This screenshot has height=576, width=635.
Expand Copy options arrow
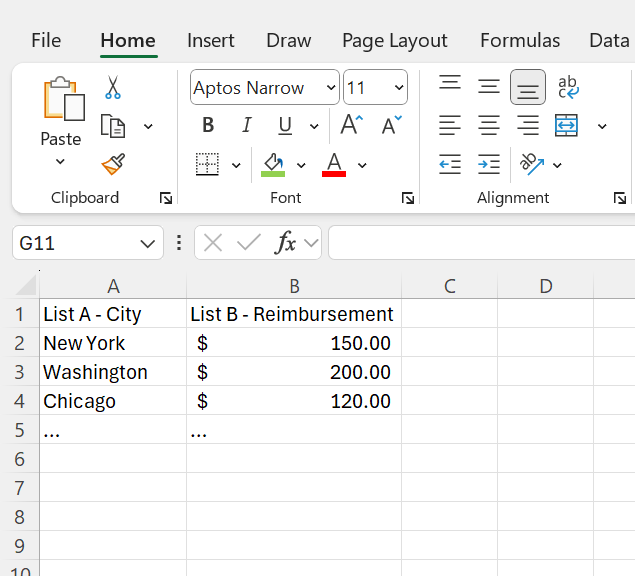pos(148,126)
